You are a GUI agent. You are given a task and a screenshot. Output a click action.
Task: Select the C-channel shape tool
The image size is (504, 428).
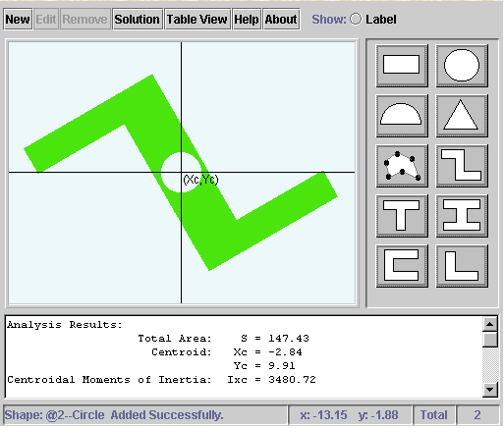pyautogui.click(x=402, y=266)
